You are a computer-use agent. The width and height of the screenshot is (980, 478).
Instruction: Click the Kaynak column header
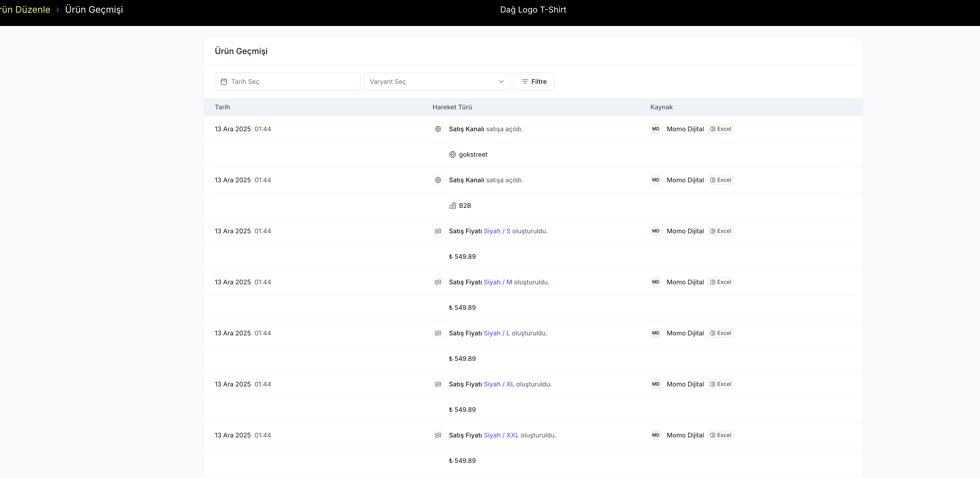(x=661, y=107)
